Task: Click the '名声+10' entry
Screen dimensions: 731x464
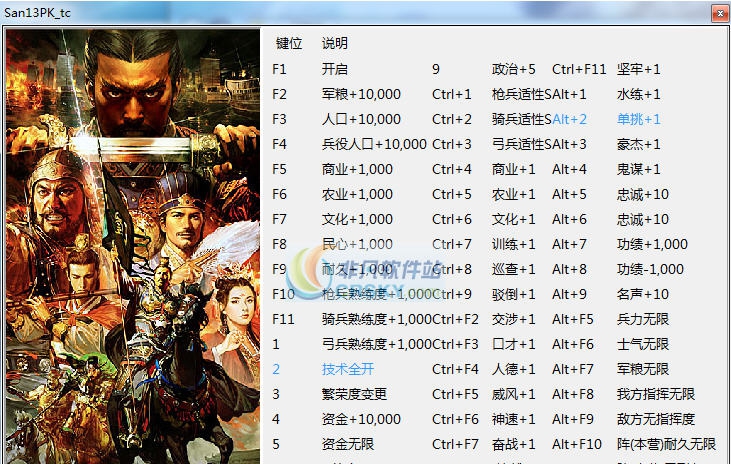Action: pyautogui.click(x=642, y=294)
